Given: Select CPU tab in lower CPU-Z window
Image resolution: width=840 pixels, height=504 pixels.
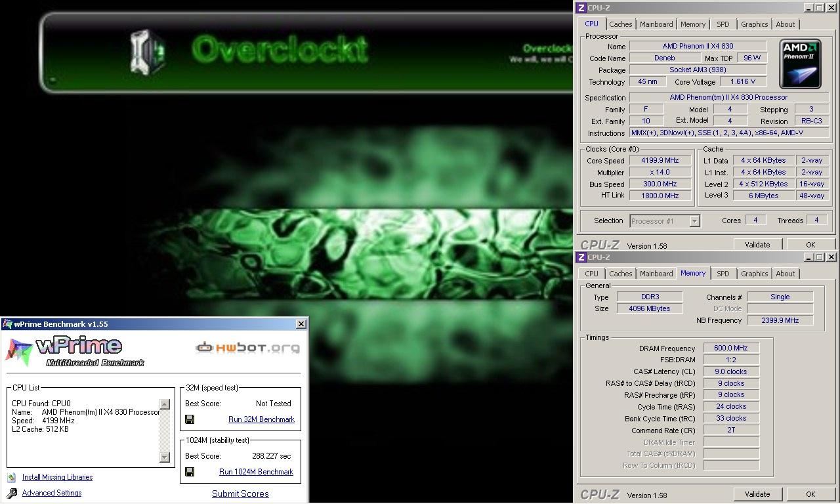Looking at the screenshot, I should click(591, 274).
